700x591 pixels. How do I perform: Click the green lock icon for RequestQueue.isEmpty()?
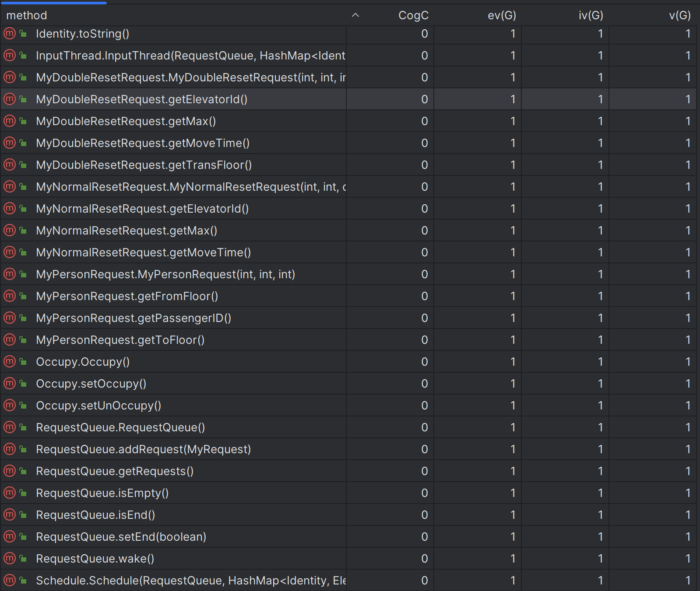point(23,493)
